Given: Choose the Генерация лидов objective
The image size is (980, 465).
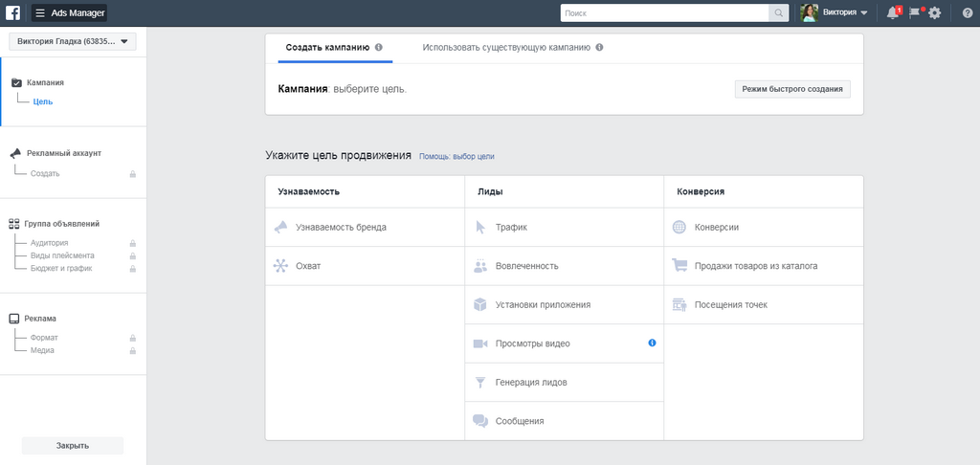Looking at the screenshot, I should point(565,383).
